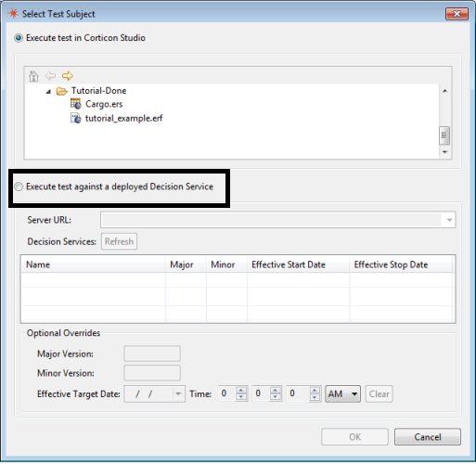This screenshot has height=464, width=476.
Task: Click the minutes value field
Action: pos(262,393)
